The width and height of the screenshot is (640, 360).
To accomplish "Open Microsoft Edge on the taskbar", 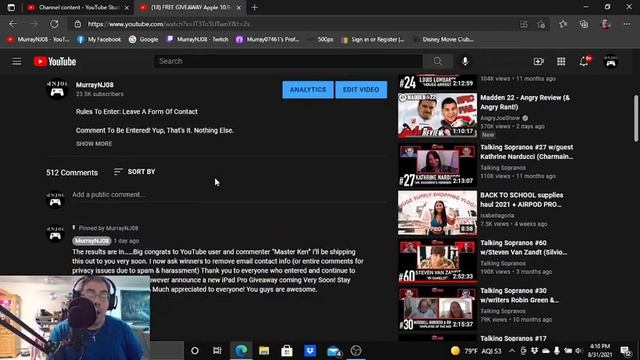I will [241, 350].
